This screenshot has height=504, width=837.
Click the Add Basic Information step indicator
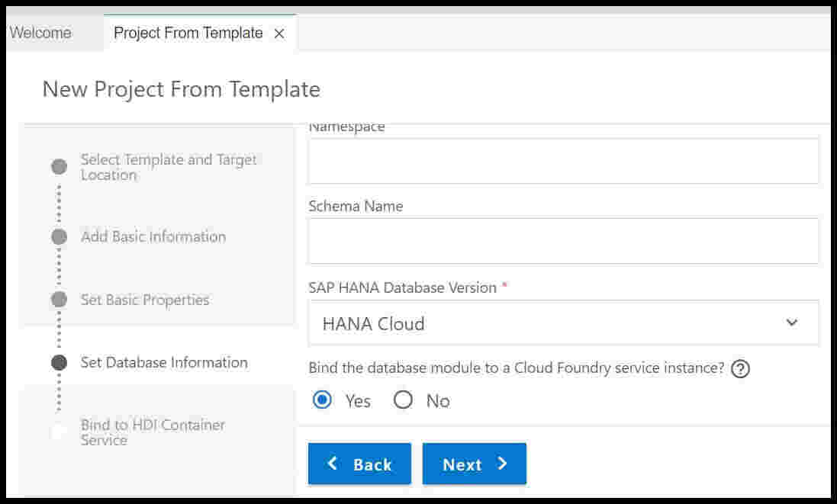click(x=57, y=237)
